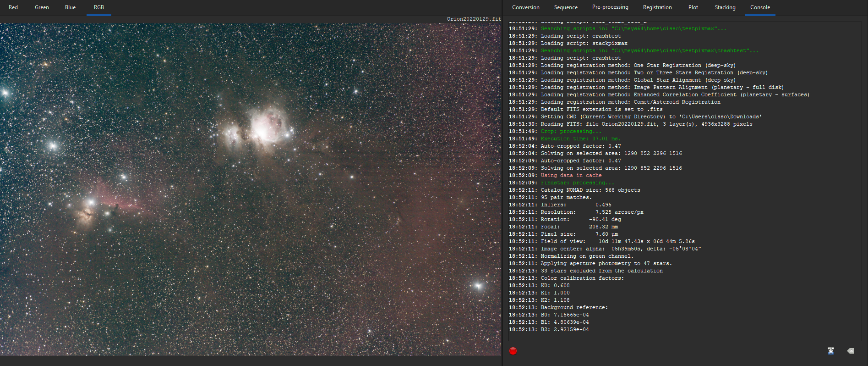Click the green 'testpixmax\crashtest' search path line
The height and width of the screenshot is (366, 868).
point(633,51)
